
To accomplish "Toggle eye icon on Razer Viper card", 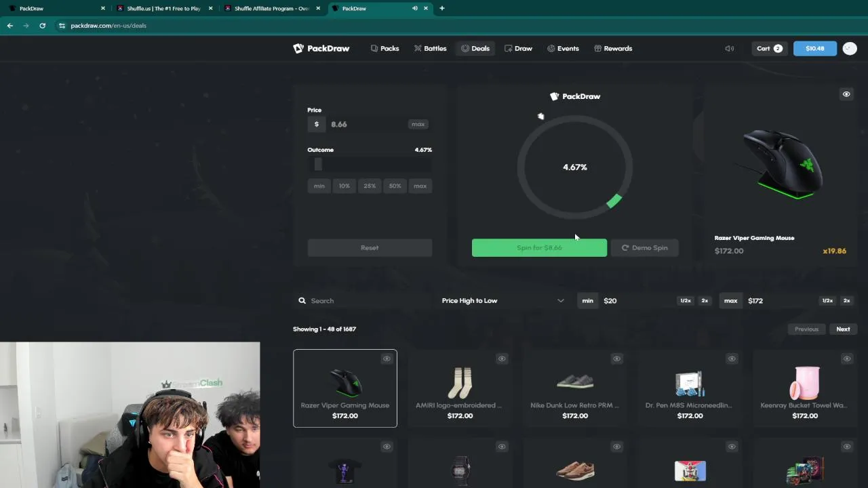I will pos(387,359).
